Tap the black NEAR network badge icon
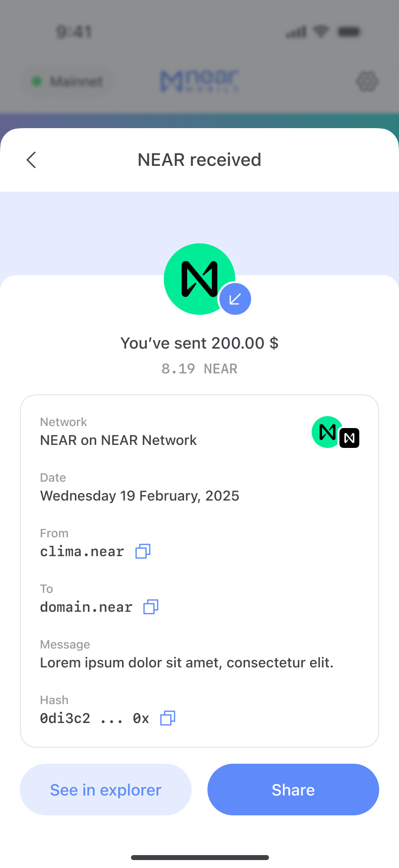The height and width of the screenshot is (868, 399). [x=349, y=438]
